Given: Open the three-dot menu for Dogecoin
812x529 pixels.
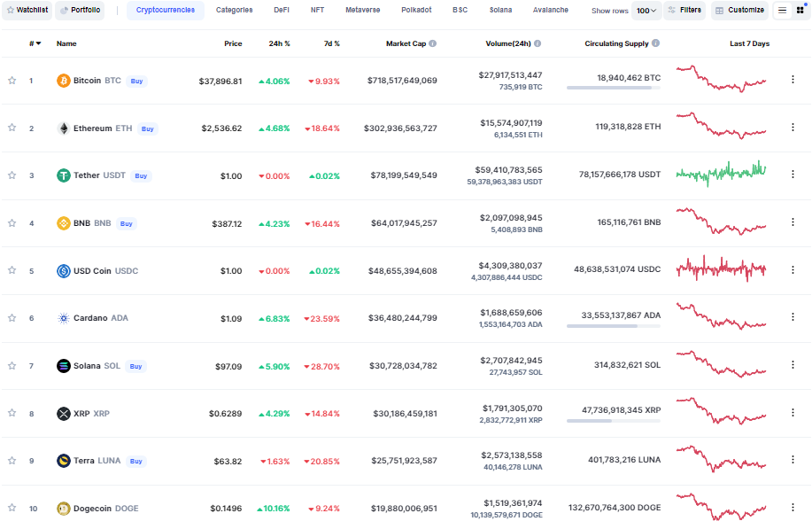Looking at the screenshot, I should tap(793, 507).
